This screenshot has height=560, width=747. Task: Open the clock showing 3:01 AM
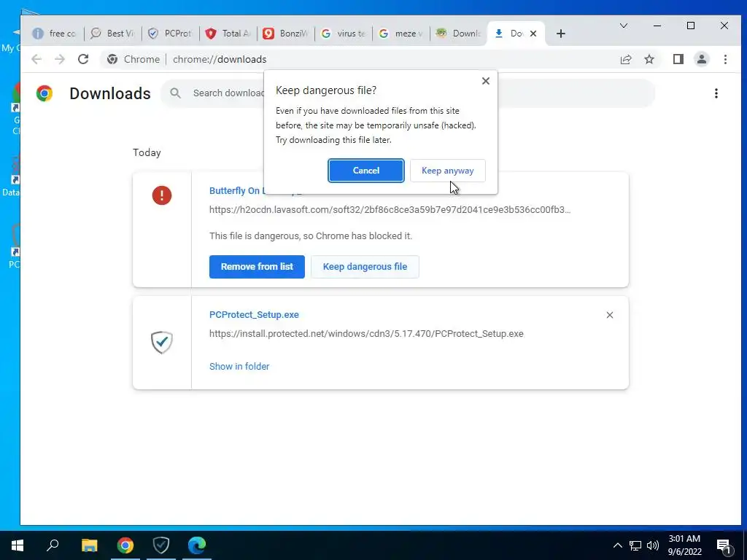[684, 545]
